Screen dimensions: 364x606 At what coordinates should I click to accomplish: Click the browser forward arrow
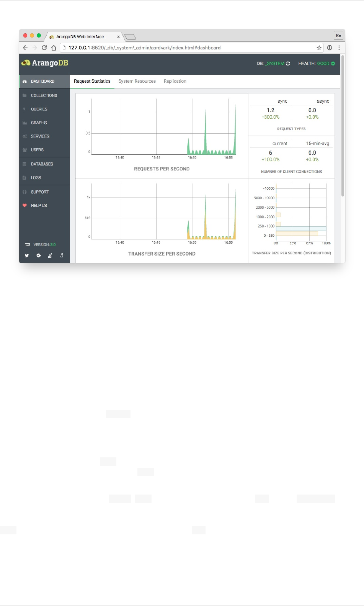[x=35, y=48]
